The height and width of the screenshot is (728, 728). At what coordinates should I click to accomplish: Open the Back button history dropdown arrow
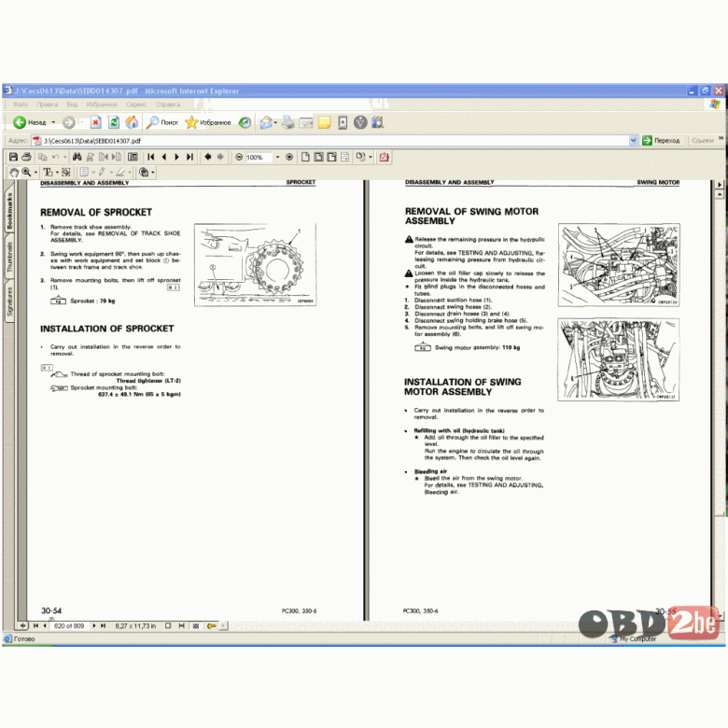click(x=53, y=122)
